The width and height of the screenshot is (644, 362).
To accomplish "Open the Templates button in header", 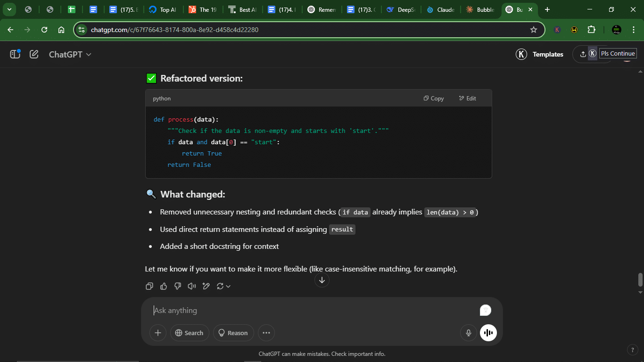I will tap(540, 54).
